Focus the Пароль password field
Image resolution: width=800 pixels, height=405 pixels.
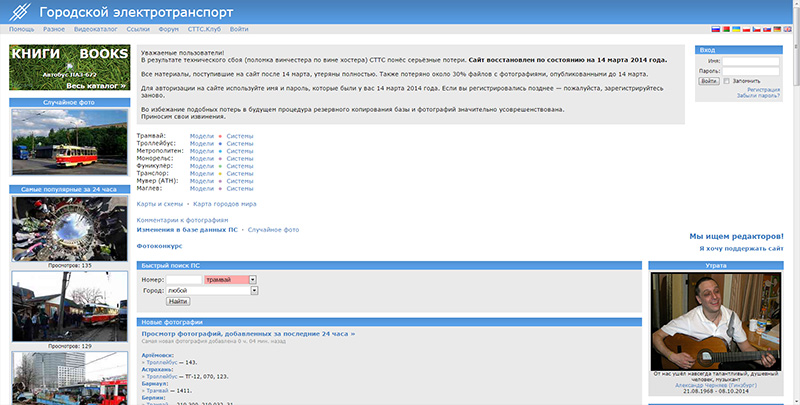click(751, 71)
